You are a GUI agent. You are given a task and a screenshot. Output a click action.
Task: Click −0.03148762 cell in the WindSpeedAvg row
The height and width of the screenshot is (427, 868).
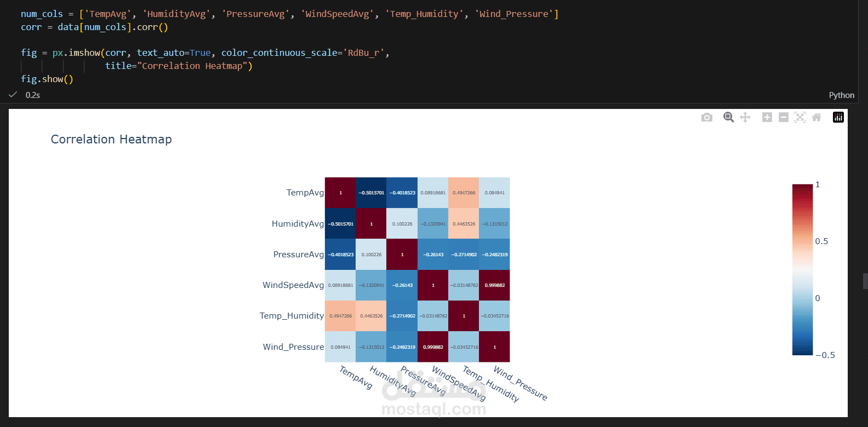click(x=464, y=285)
